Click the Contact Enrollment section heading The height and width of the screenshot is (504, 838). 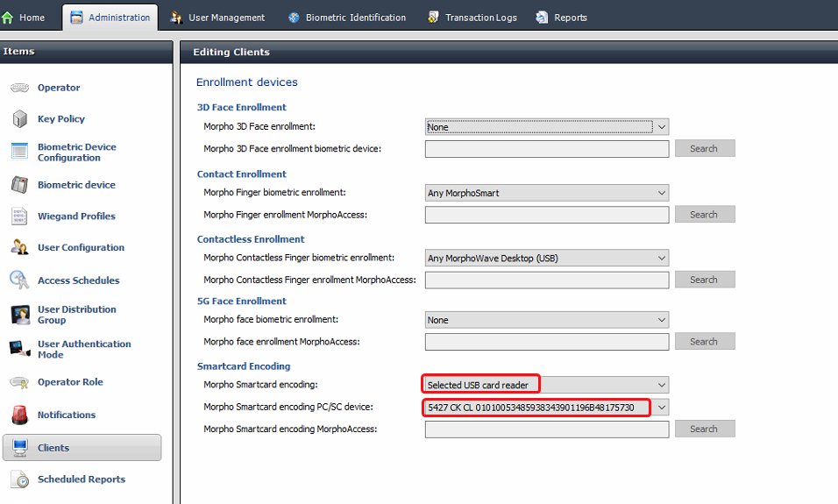click(x=242, y=174)
